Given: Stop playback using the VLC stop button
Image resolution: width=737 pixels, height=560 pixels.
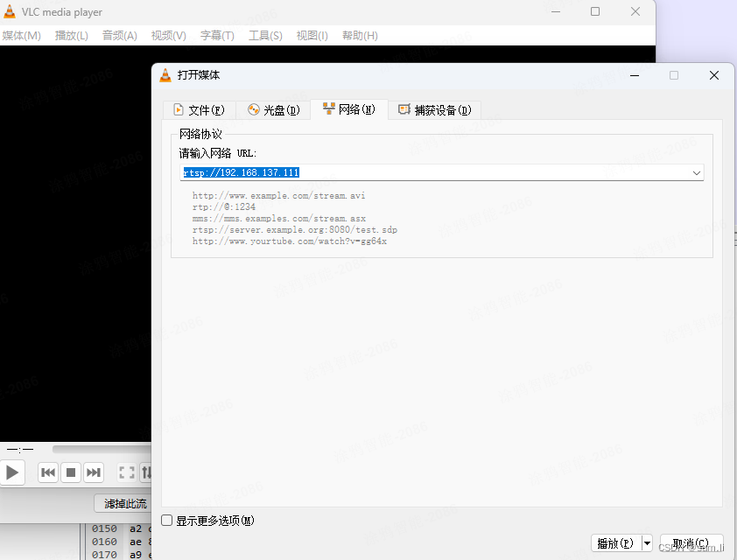Looking at the screenshot, I should 71,472.
